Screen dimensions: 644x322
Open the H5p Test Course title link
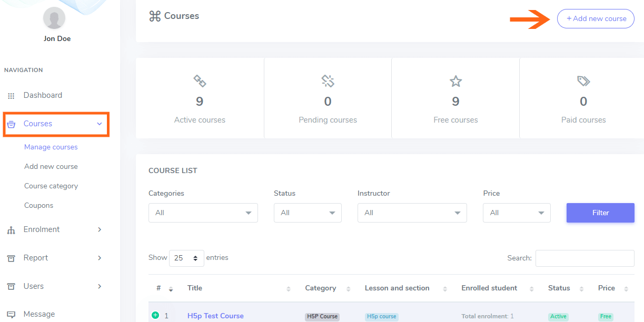[x=215, y=316]
